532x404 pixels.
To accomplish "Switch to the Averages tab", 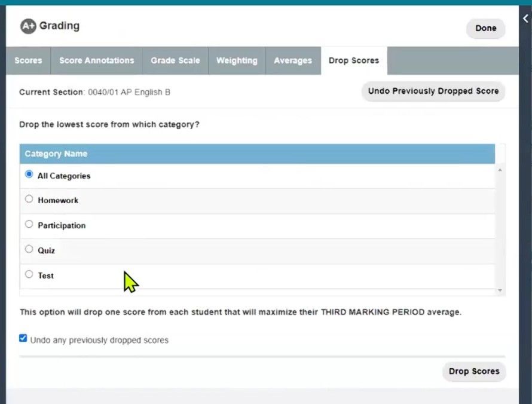I will point(293,60).
